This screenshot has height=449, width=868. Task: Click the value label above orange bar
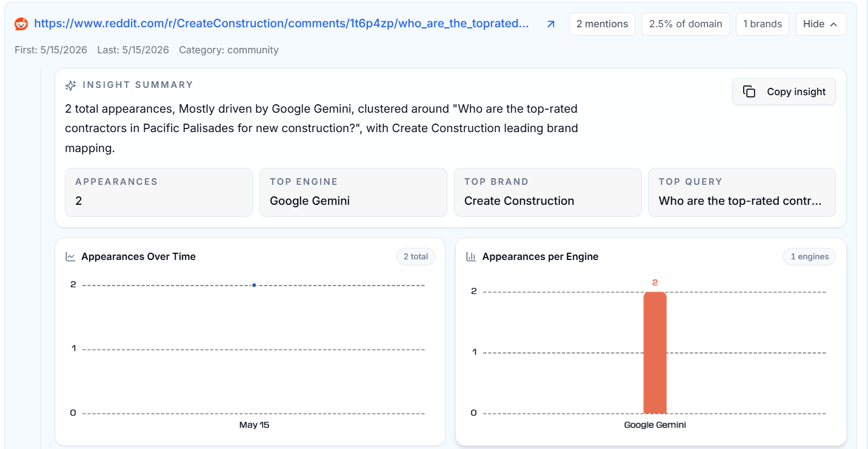click(655, 282)
